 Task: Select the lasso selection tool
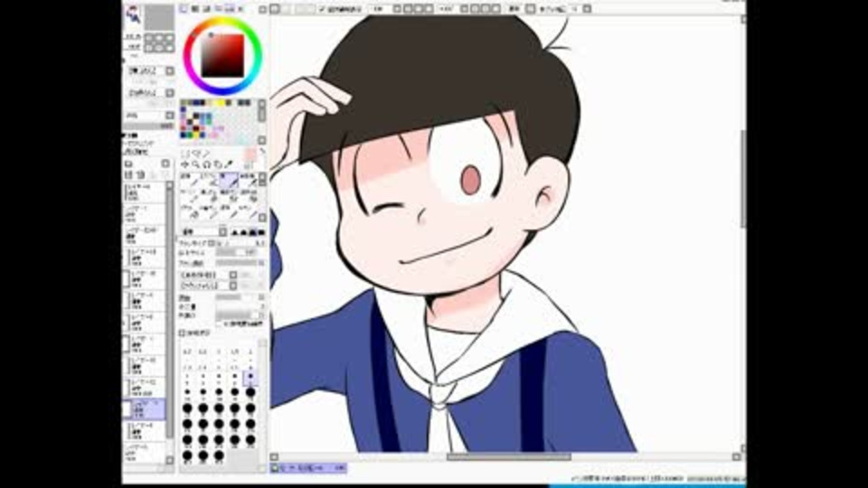[x=196, y=154]
